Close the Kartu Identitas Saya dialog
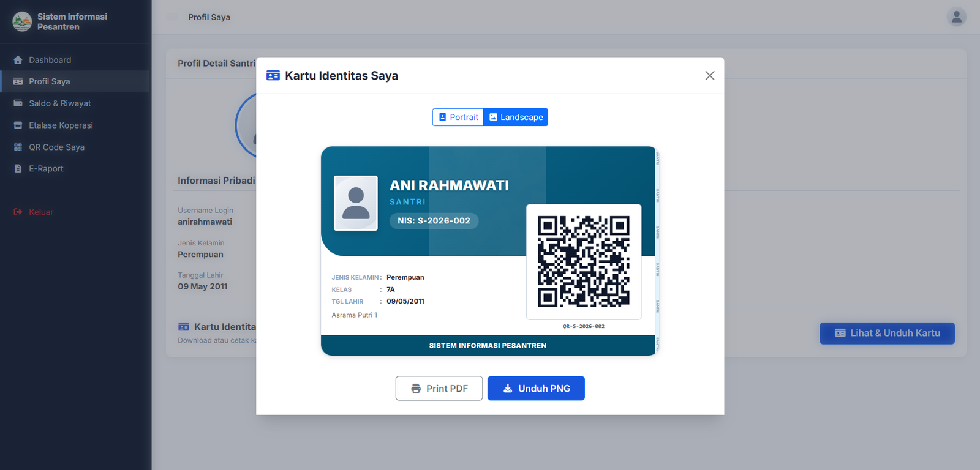 [x=710, y=76]
